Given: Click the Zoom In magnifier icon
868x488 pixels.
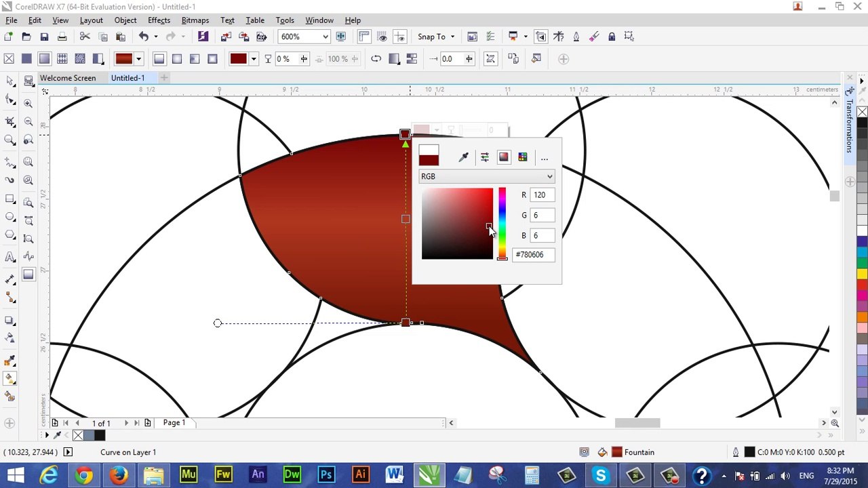Looking at the screenshot, I should click(28, 103).
